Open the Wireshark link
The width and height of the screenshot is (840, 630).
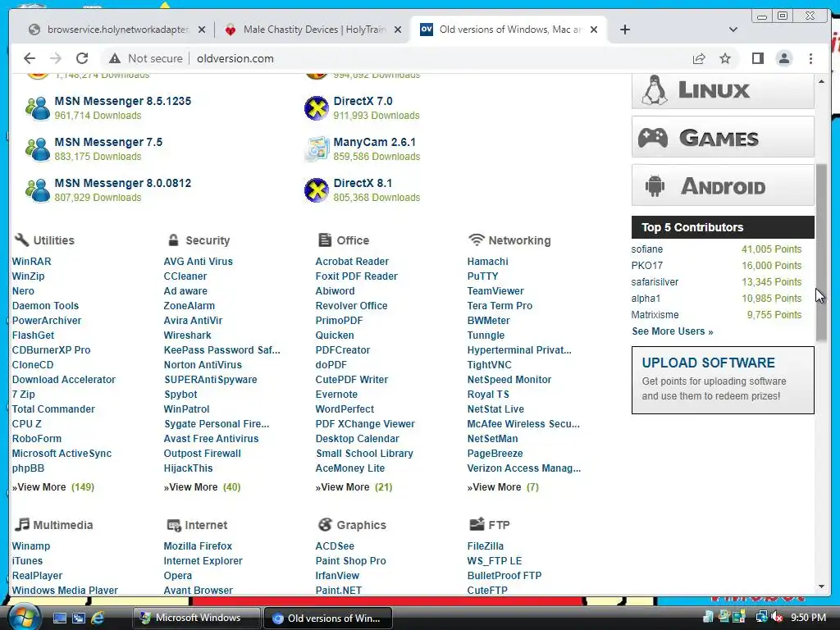188,336
